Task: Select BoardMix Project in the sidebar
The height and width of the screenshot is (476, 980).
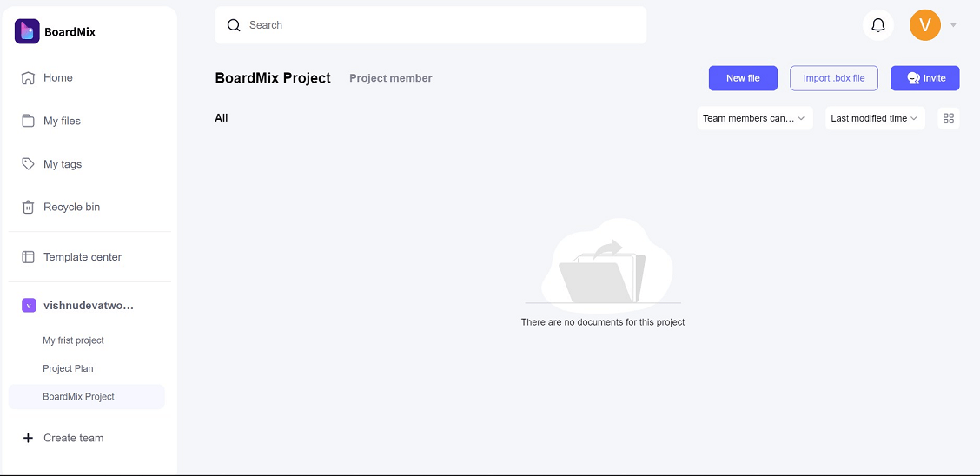Action: [87, 397]
